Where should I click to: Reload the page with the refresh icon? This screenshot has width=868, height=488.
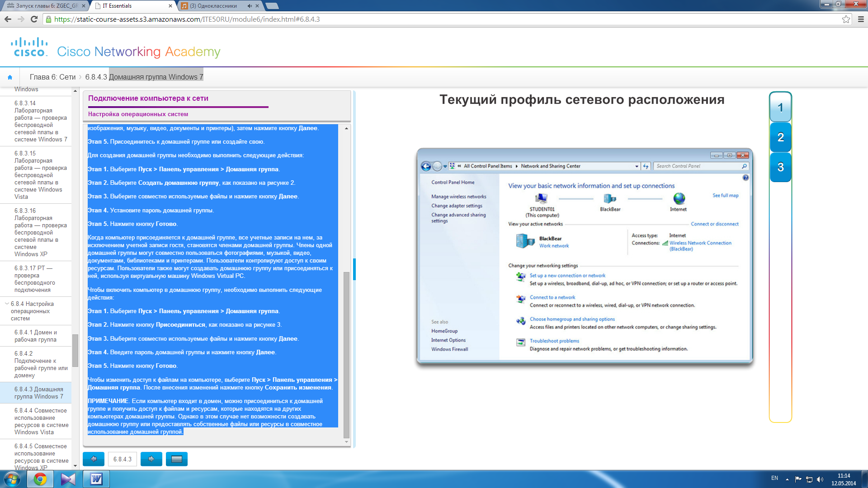34,19
